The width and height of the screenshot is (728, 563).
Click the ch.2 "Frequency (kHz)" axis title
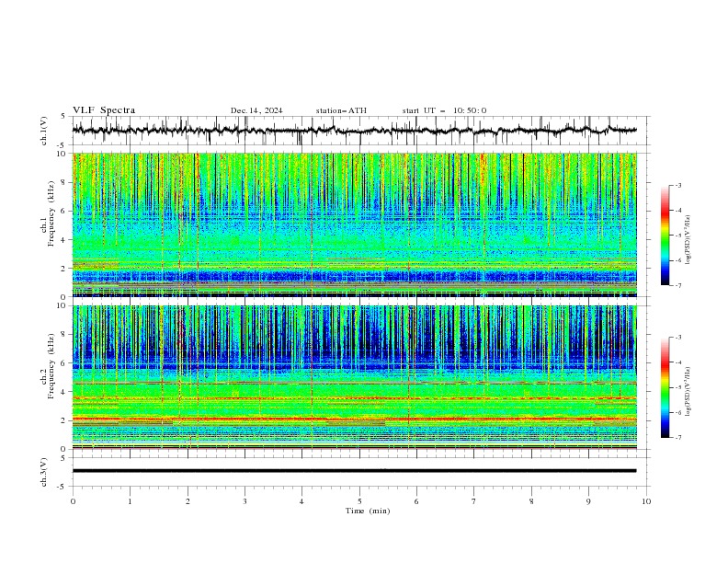51,366
